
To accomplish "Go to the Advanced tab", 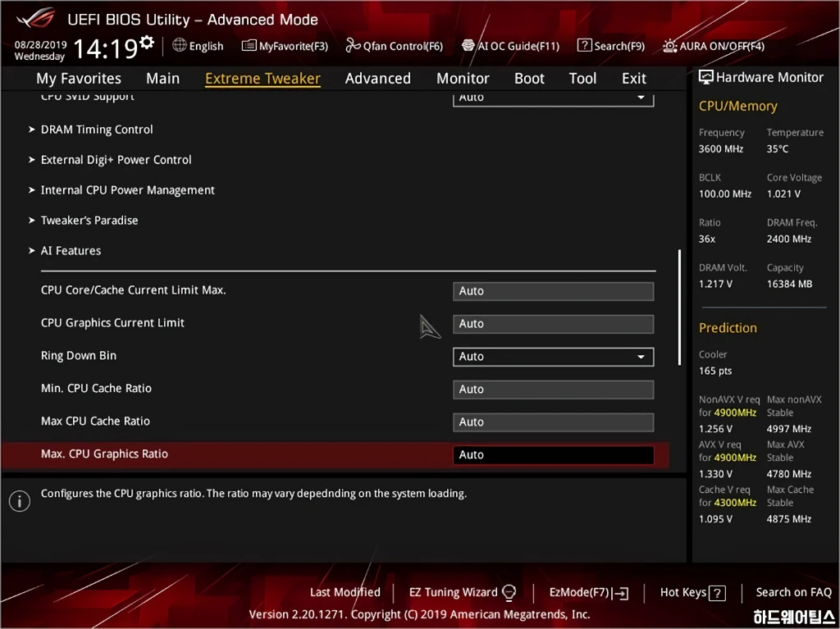I will [377, 78].
